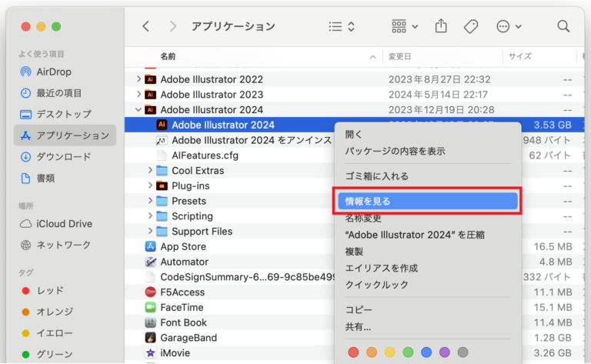Go forward with the right chevron button
The height and width of the screenshot is (364, 591).
coord(172,26)
